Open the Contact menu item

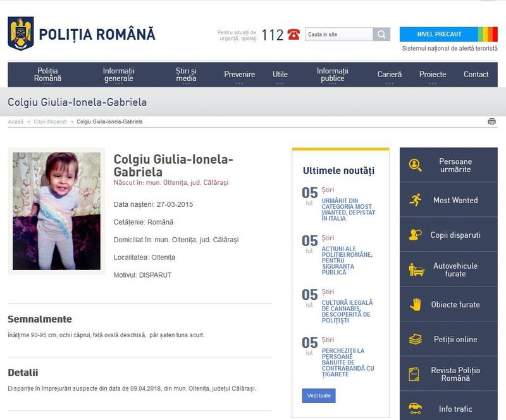[x=476, y=75]
